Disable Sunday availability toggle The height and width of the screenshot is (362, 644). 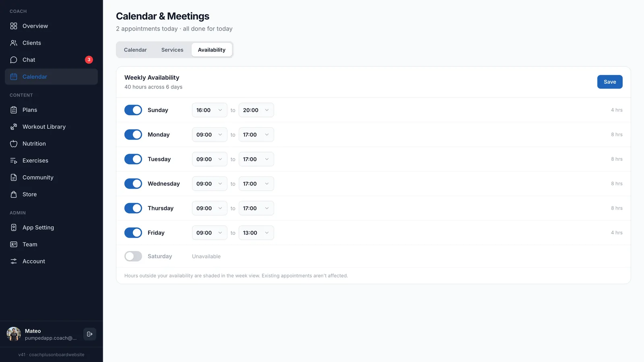pos(133,110)
